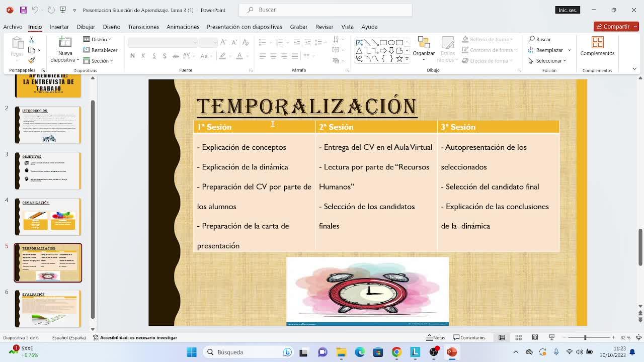Click fit slide to window icon

[638, 337]
